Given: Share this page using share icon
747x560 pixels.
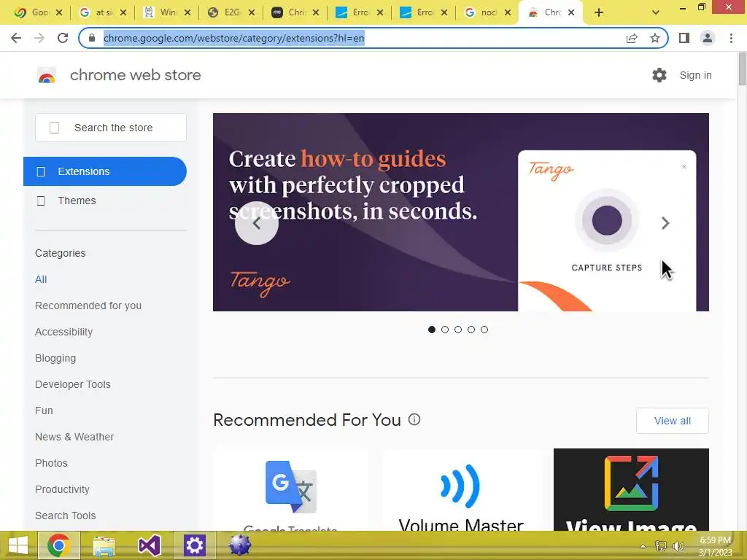Looking at the screenshot, I should (x=632, y=38).
